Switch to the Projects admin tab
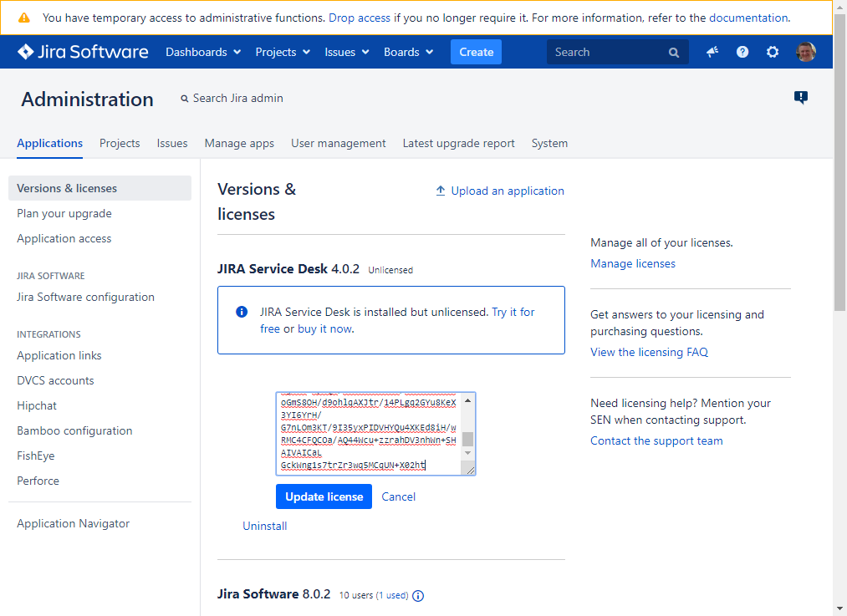The height and width of the screenshot is (616, 847). coord(120,143)
